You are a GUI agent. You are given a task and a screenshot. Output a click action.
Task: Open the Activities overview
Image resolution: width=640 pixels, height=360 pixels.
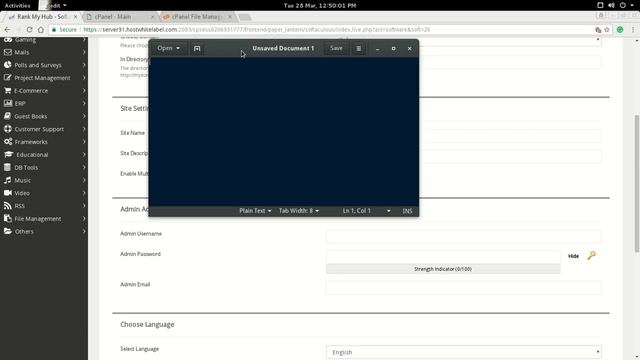click(x=17, y=5)
